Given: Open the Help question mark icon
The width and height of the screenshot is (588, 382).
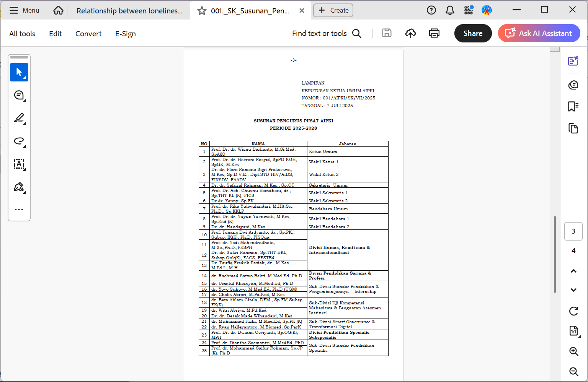Looking at the screenshot, I should pyautogui.click(x=431, y=10).
